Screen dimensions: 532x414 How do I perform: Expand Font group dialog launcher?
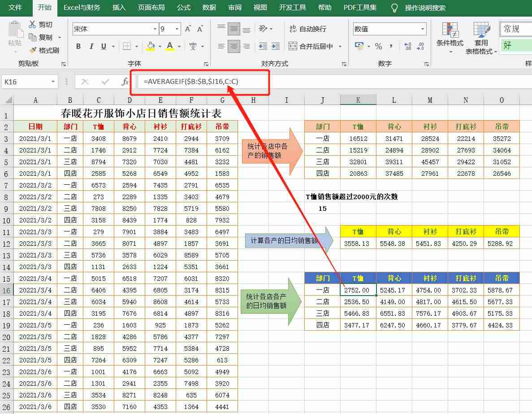pyautogui.click(x=206, y=64)
